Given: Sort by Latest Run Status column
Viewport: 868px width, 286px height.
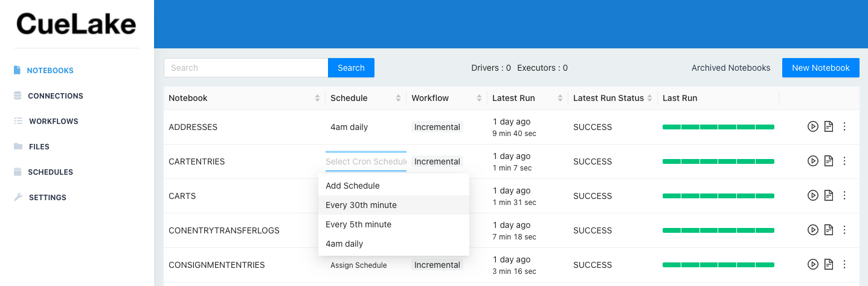Looking at the screenshot, I should click(650, 98).
